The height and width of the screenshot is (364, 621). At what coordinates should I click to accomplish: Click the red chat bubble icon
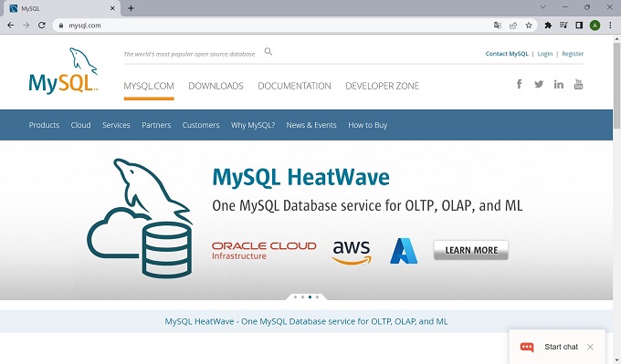527,347
